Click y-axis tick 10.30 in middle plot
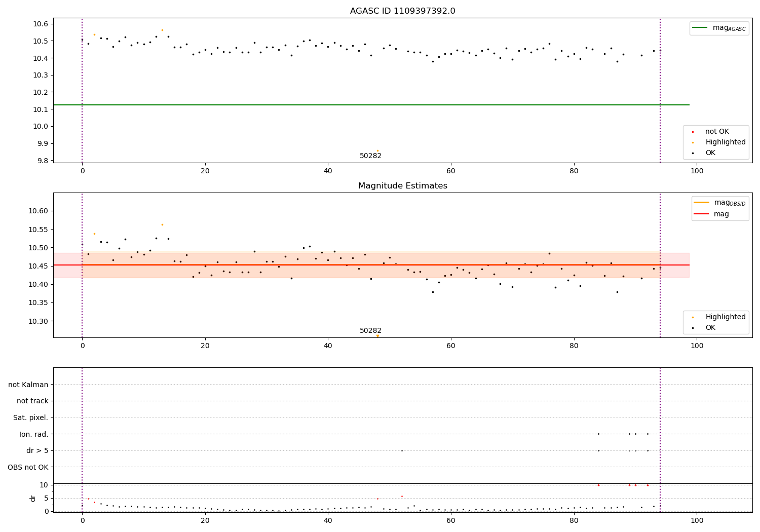Viewport: 760px width, 532px height. [39, 321]
